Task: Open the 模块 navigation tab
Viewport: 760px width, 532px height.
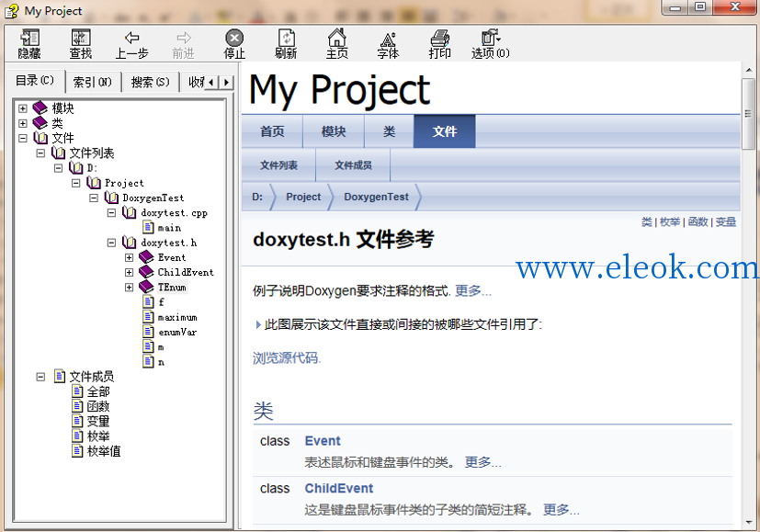Action: pyautogui.click(x=334, y=131)
